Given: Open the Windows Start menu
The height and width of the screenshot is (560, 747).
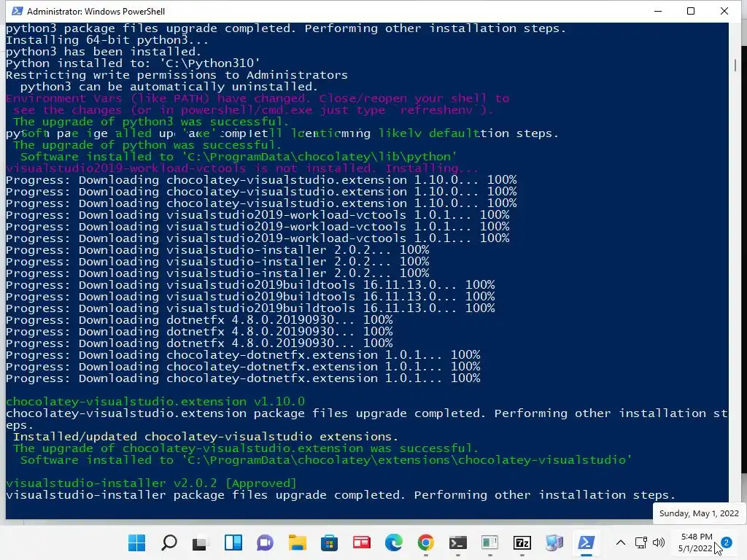Looking at the screenshot, I should click(136, 542).
